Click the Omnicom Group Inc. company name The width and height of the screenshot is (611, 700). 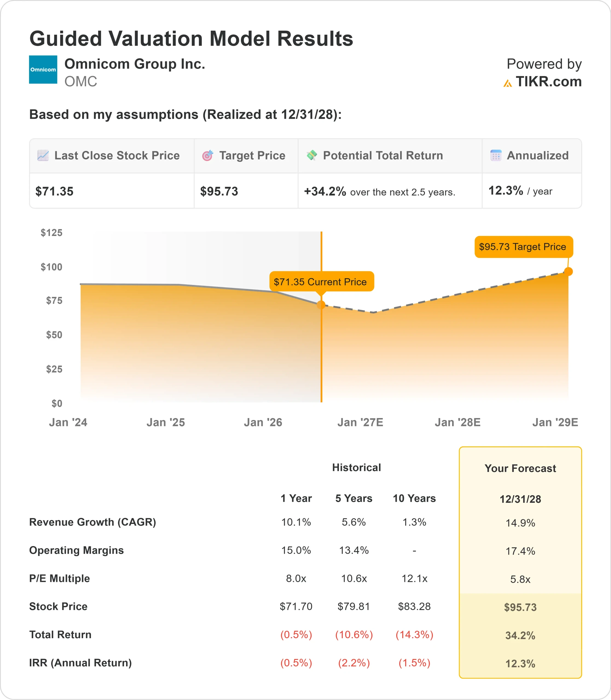pos(135,64)
